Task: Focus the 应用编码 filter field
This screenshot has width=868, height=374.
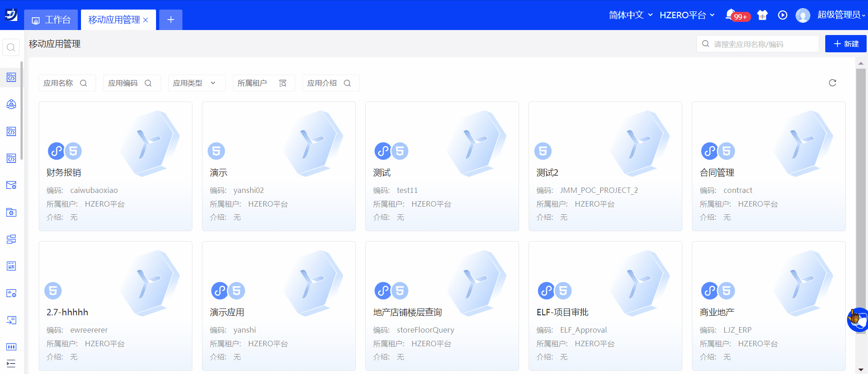Action: 132,83
